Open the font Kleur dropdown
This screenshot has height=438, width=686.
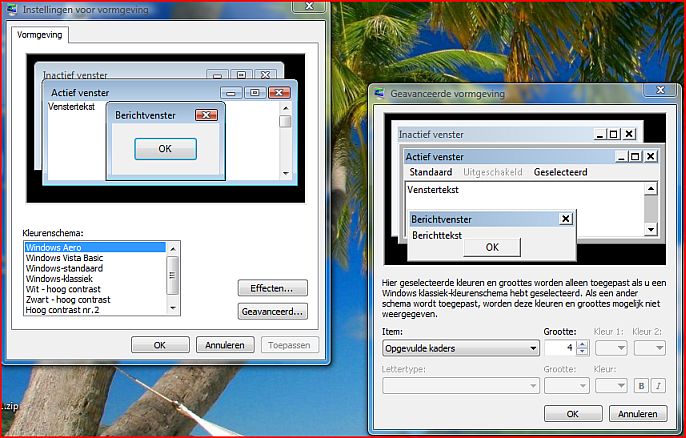611,385
